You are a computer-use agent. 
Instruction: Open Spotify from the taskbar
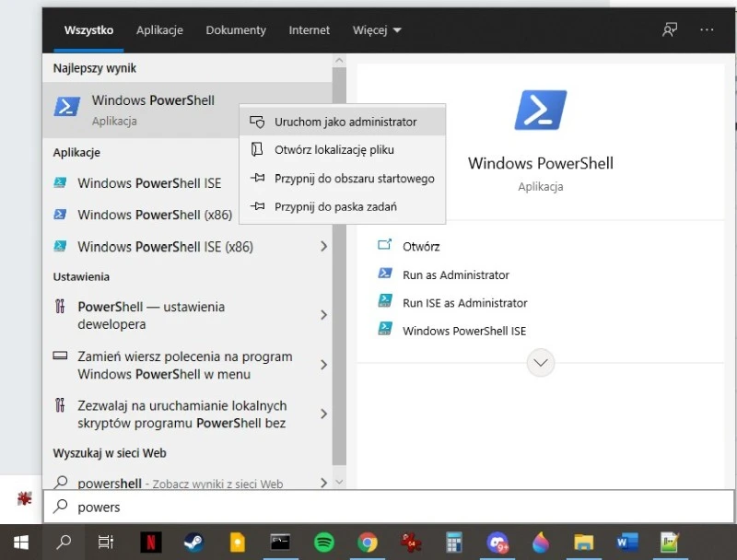pyautogui.click(x=324, y=543)
